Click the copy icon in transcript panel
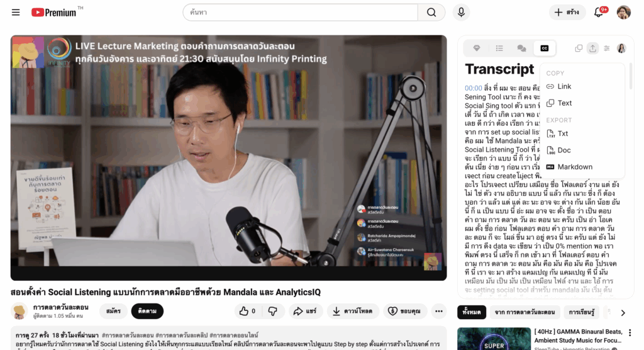644x350 pixels. [x=579, y=48]
